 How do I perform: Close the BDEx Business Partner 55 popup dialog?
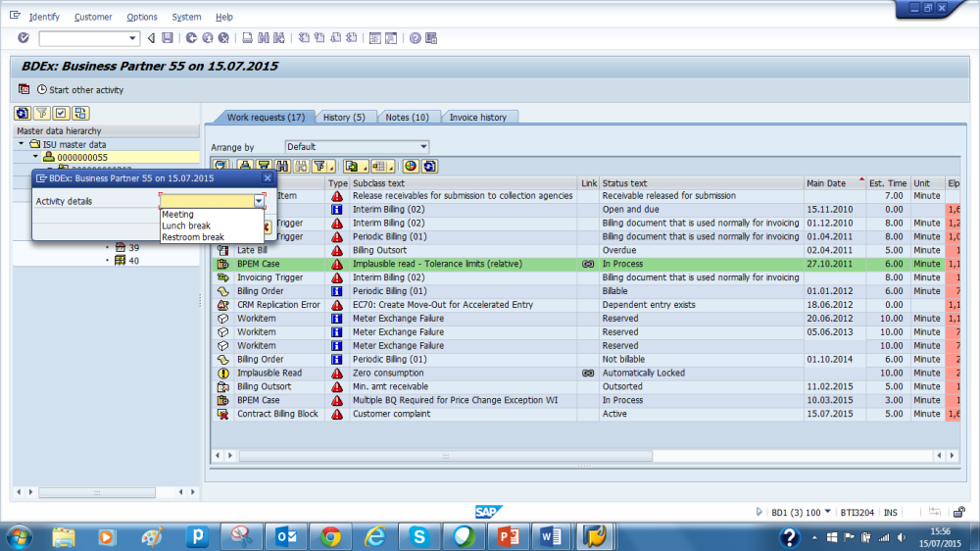click(x=267, y=178)
